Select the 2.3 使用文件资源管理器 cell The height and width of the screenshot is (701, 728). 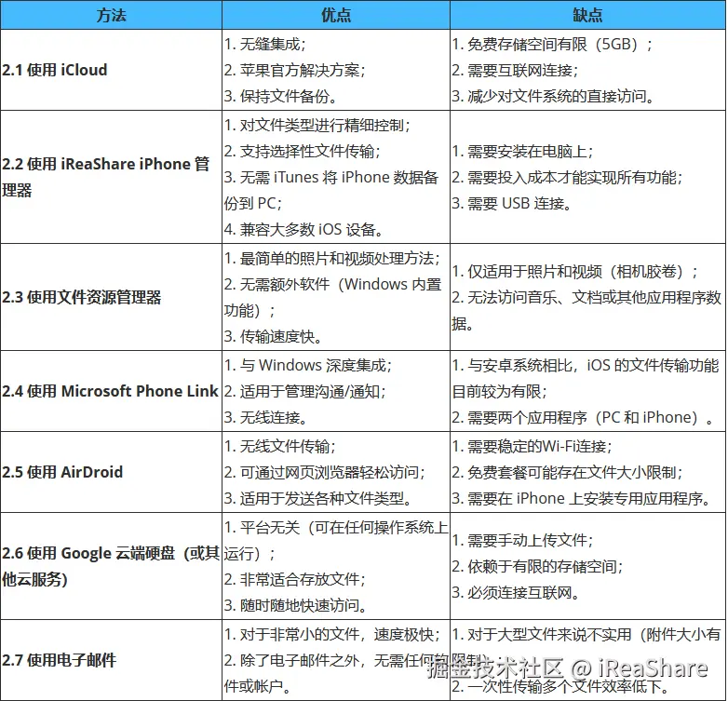click(x=111, y=297)
